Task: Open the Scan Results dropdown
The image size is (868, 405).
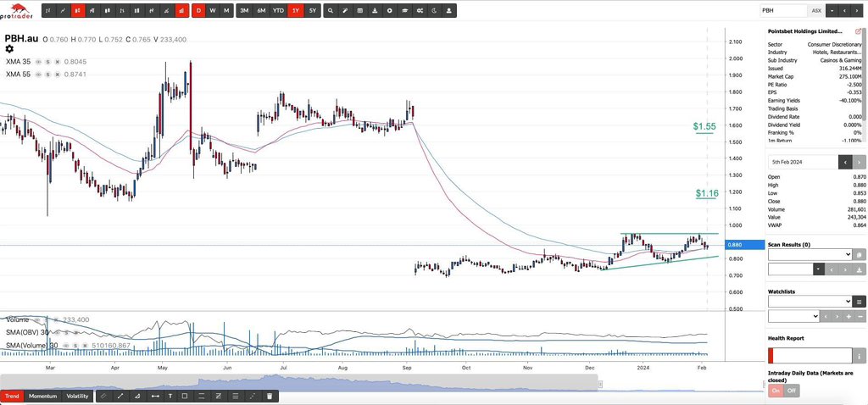Action: point(810,254)
